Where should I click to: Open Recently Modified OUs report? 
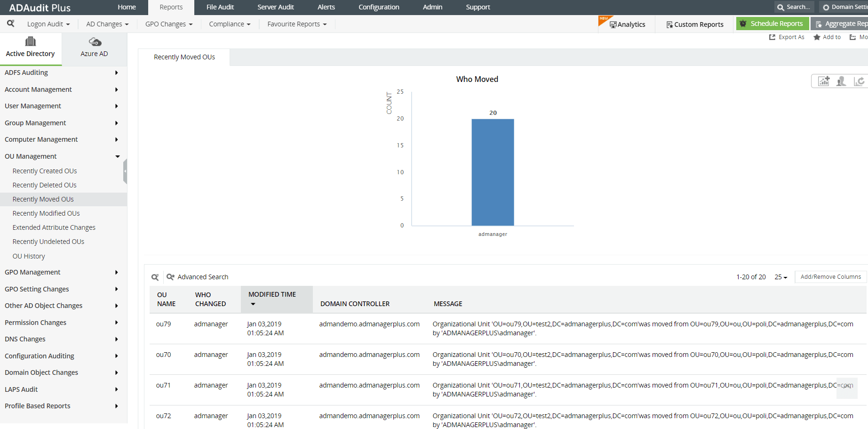[x=46, y=213]
